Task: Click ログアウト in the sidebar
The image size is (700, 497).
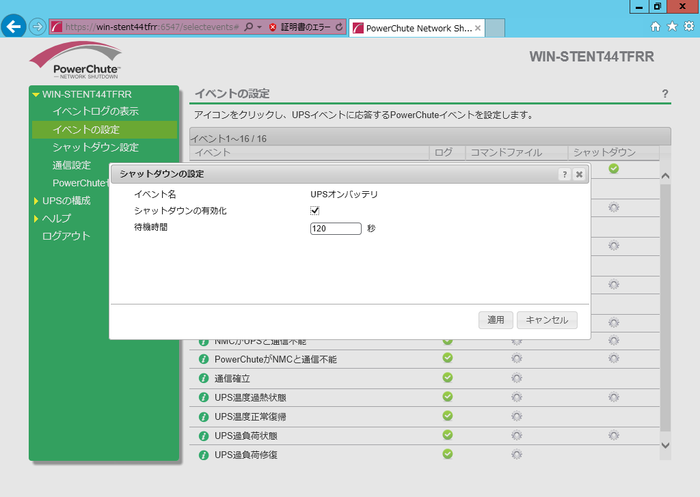Action: (x=66, y=236)
